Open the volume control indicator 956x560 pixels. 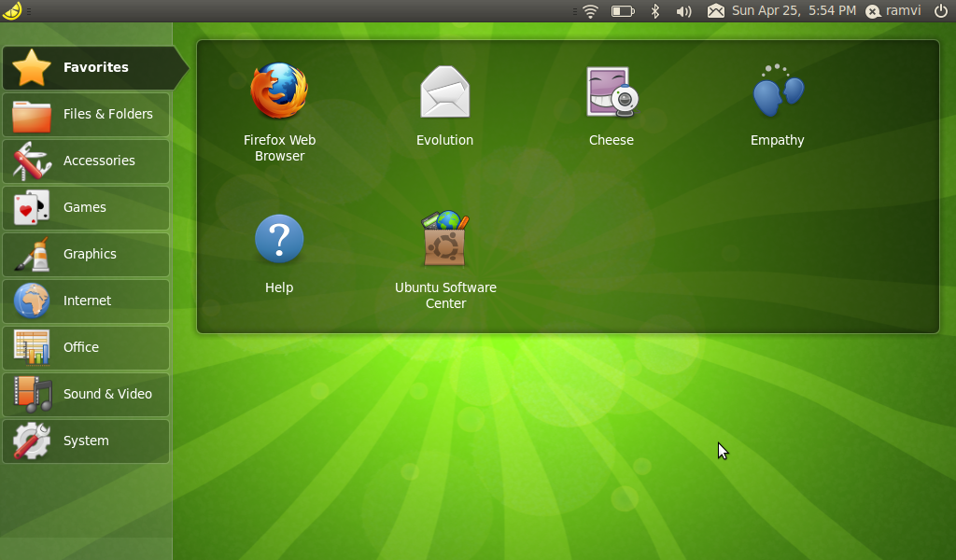point(684,11)
